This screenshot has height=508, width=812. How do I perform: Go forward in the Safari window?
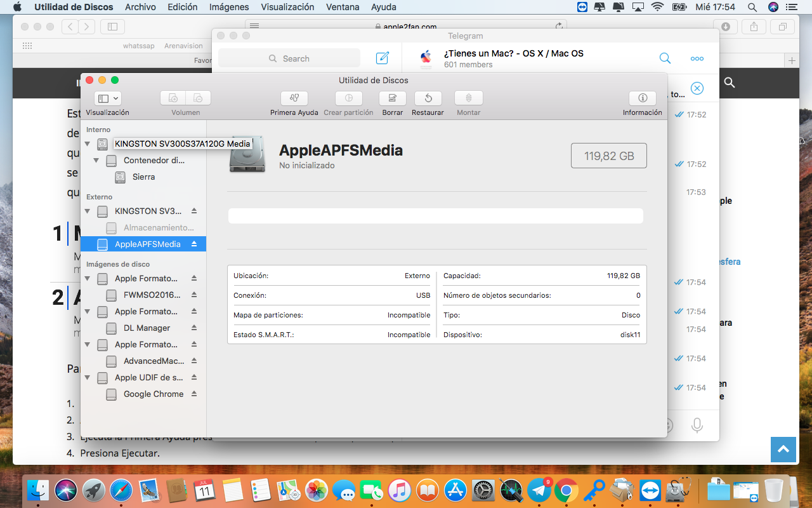[87, 27]
